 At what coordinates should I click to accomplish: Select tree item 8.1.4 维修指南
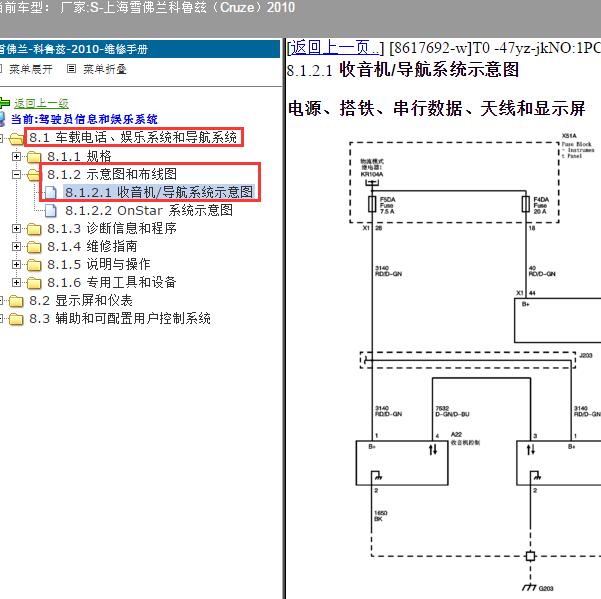92,246
